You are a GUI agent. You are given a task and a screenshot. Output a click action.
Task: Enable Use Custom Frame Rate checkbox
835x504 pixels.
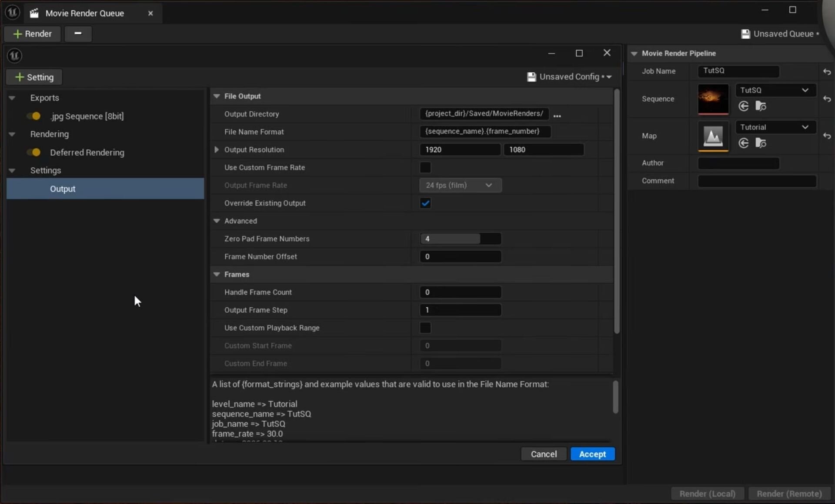click(425, 167)
